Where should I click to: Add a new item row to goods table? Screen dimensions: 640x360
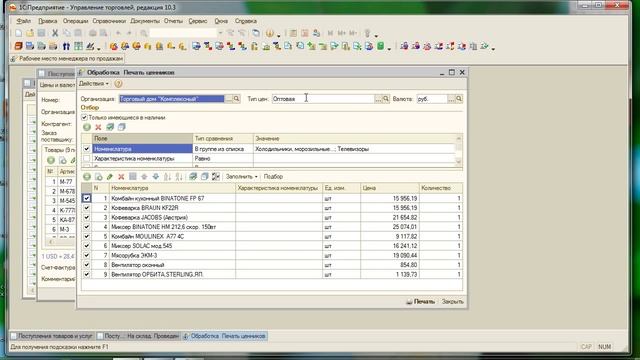(x=87, y=176)
